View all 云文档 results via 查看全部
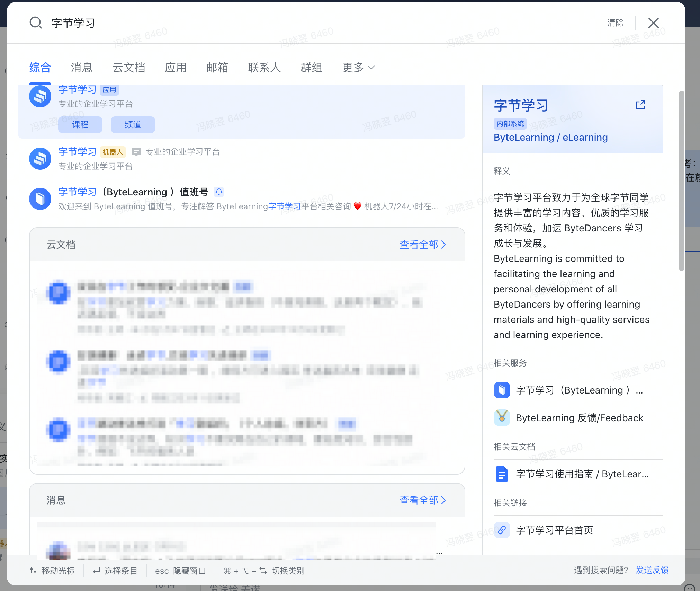The image size is (700, 591). (x=423, y=245)
